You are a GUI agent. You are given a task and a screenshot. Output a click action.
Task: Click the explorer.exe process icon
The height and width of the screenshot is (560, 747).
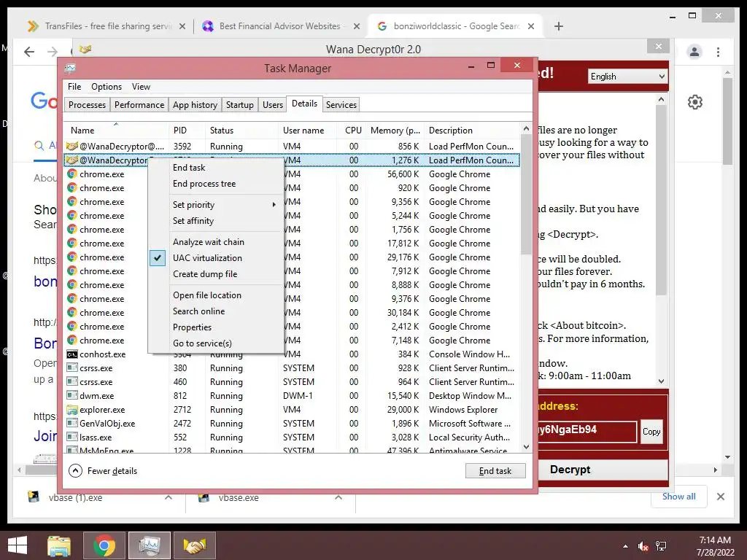(x=72, y=410)
